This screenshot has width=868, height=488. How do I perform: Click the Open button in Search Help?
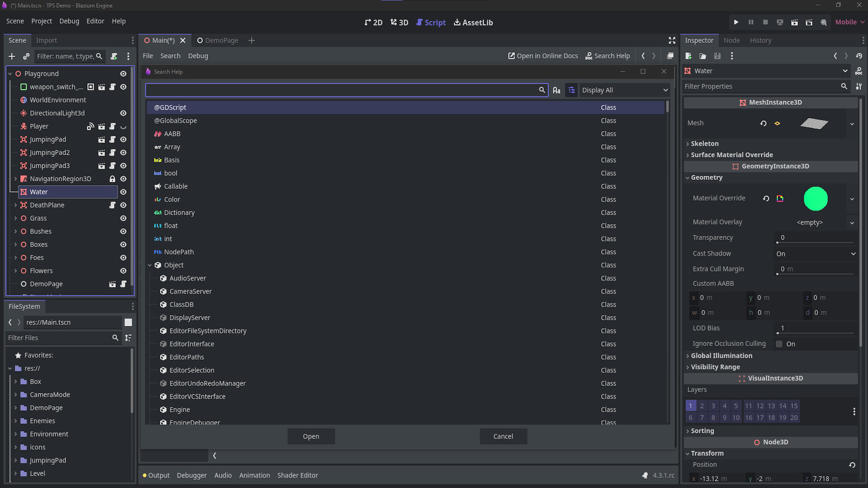(x=311, y=436)
